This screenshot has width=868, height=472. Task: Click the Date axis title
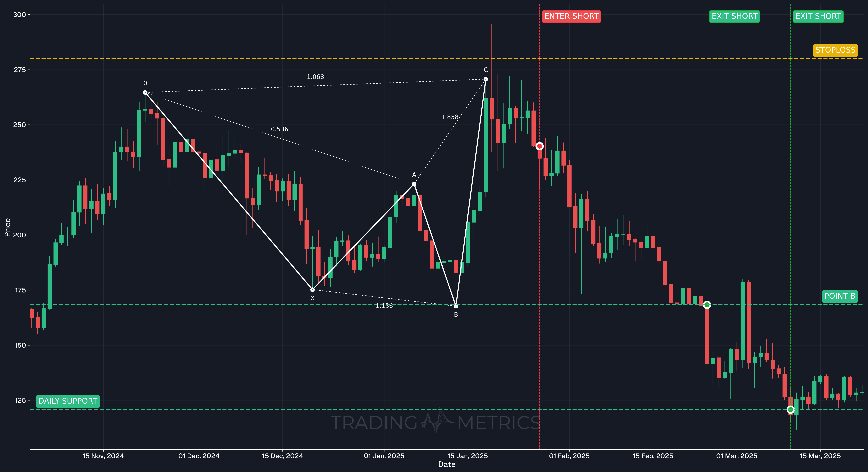(447, 465)
